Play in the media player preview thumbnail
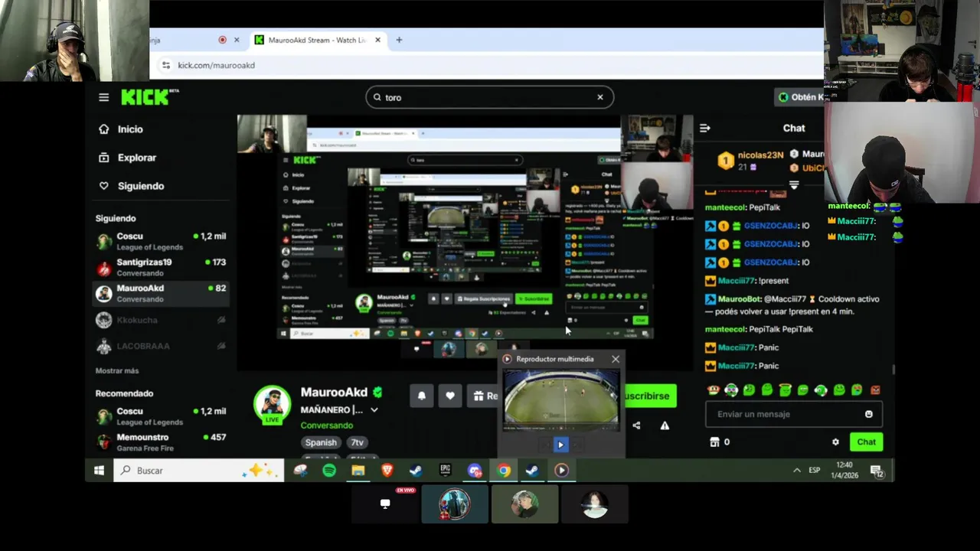980x551 pixels. [x=560, y=445]
